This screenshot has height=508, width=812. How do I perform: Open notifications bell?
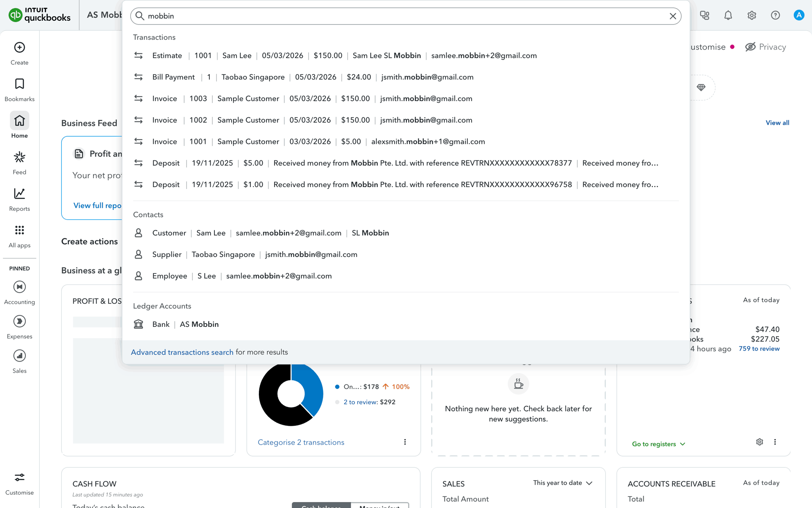(728, 15)
